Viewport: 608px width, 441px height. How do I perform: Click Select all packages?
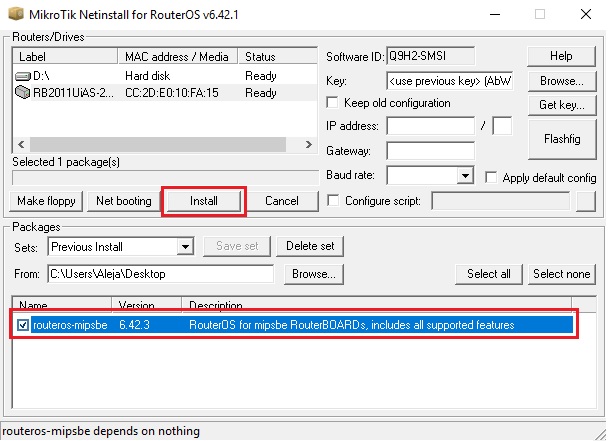(489, 274)
